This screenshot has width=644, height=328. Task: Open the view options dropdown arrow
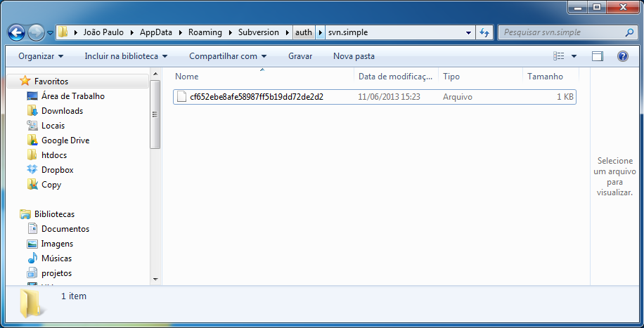[x=574, y=56]
